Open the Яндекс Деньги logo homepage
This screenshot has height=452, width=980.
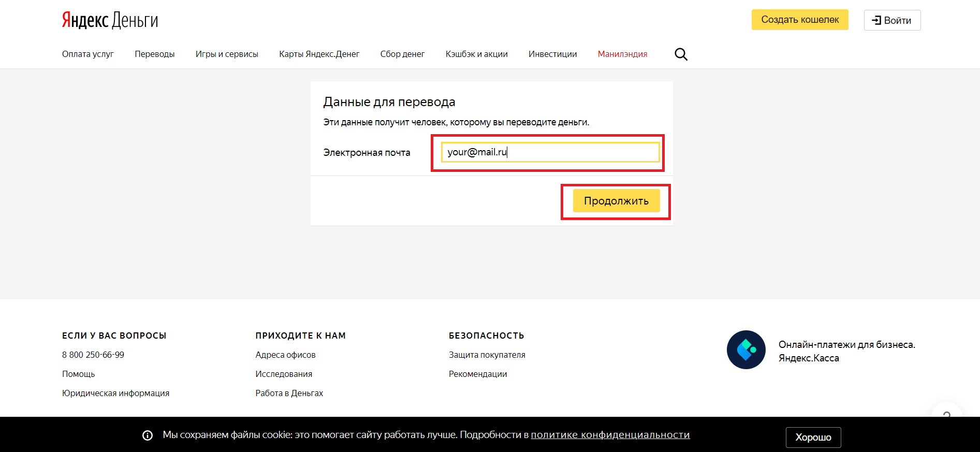(x=110, y=20)
